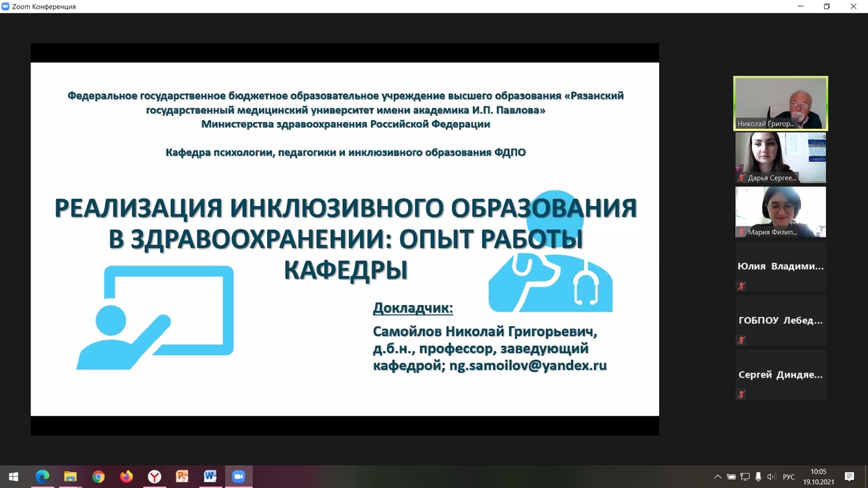The image size is (868, 488).
Task: Click the muted mic icon of Сергей Диндяе...
Action: (742, 394)
